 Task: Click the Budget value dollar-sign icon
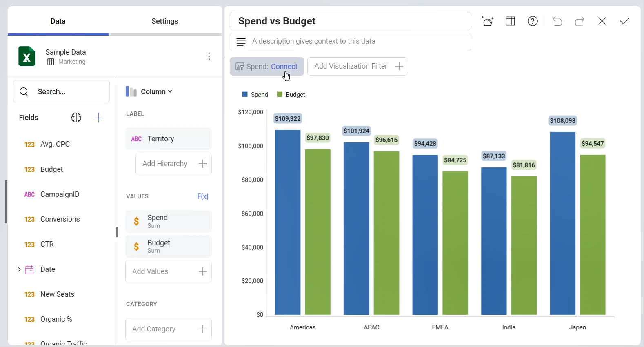(136, 247)
